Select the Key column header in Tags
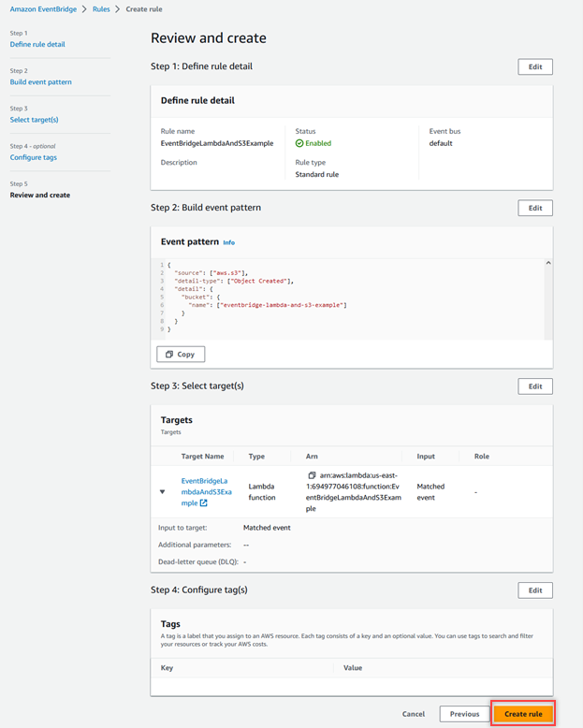Image resolution: width=583 pixels, height=728 pixels. [x=167, y=667]
